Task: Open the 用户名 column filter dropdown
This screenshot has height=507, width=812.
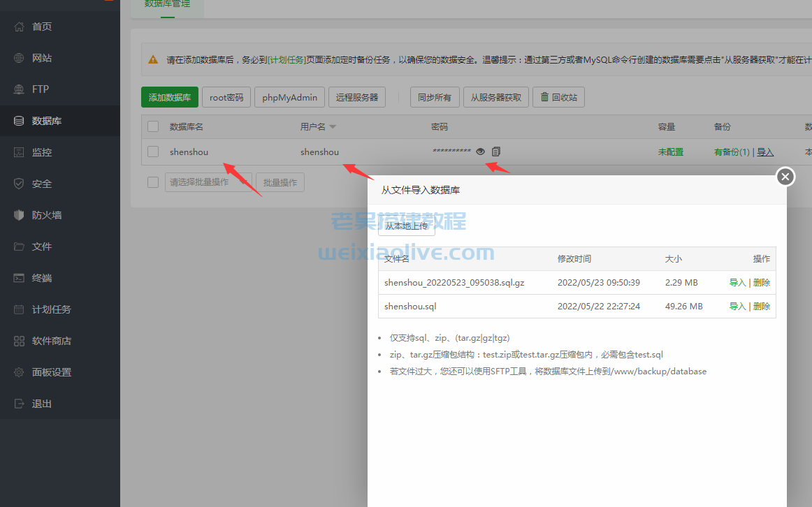Action: tap(333, 126)
